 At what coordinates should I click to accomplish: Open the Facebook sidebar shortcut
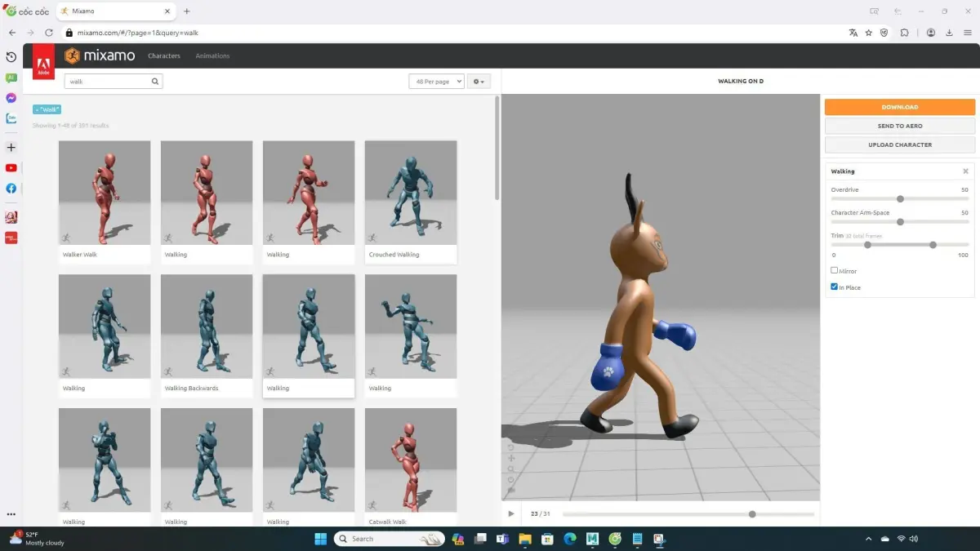coord(11,189)
